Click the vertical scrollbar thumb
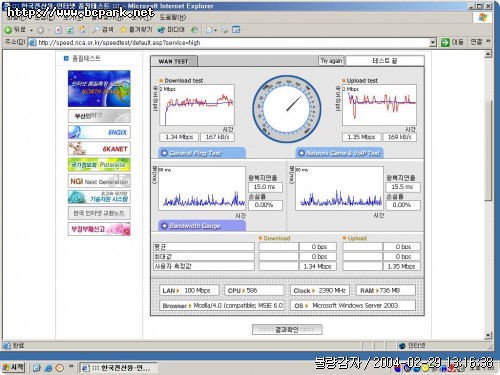 click(488, 150)
